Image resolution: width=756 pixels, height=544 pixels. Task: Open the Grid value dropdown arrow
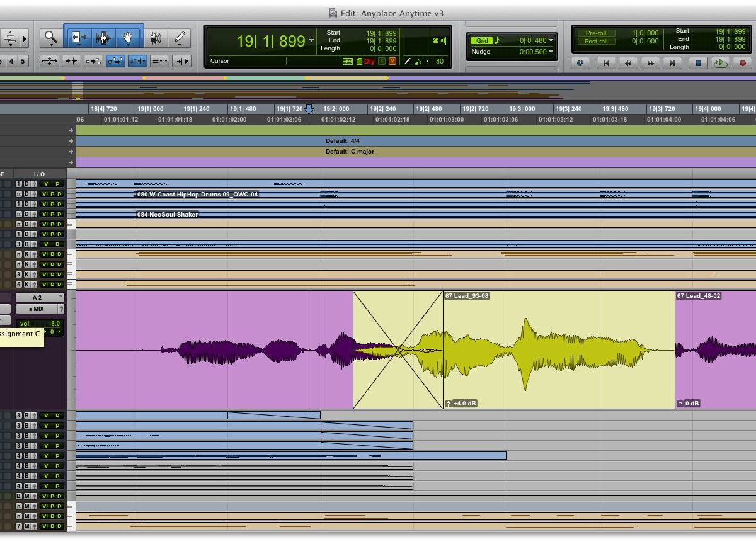[x=551, y=41]
